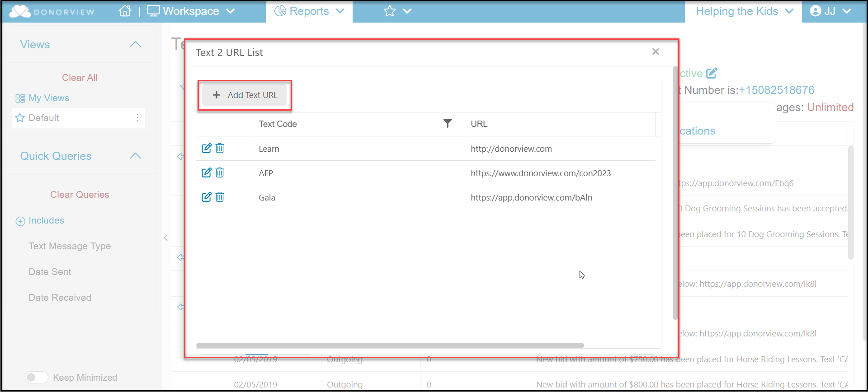
Task: Click the Learn text code cell
Action: [359, 149]
